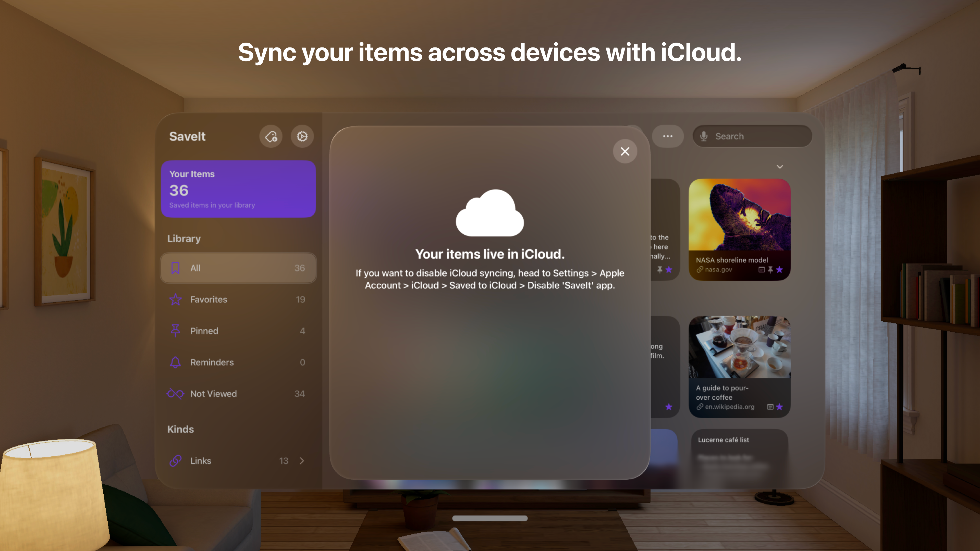Click the 'Your items live in iCloud.' heading
This screenshot has width=980, height=551.
point(490,254)
